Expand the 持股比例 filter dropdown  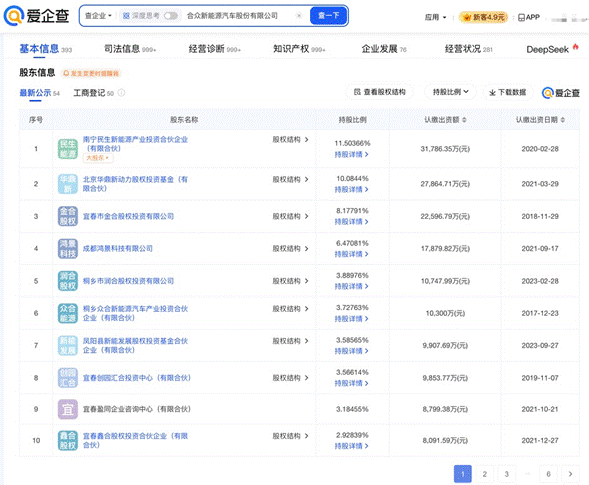click(x=450, y=92)
